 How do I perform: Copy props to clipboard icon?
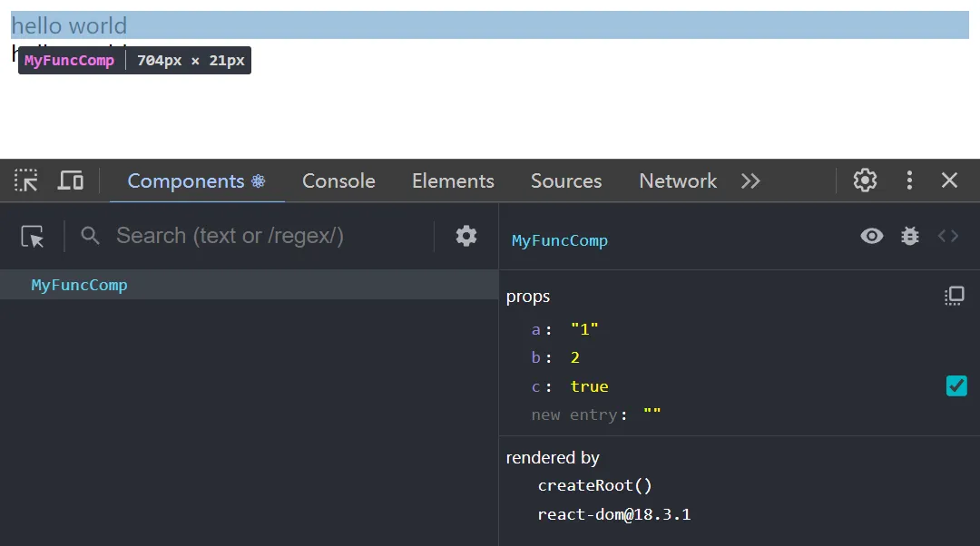point(955,296)
